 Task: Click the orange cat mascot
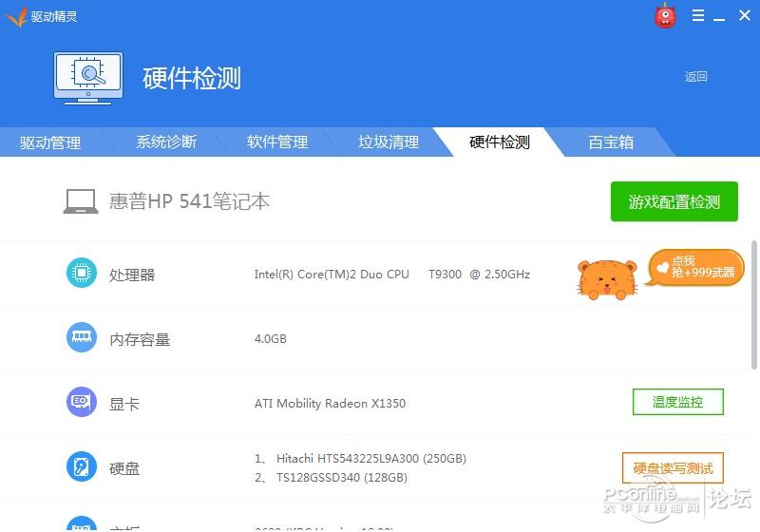(607, 279)
